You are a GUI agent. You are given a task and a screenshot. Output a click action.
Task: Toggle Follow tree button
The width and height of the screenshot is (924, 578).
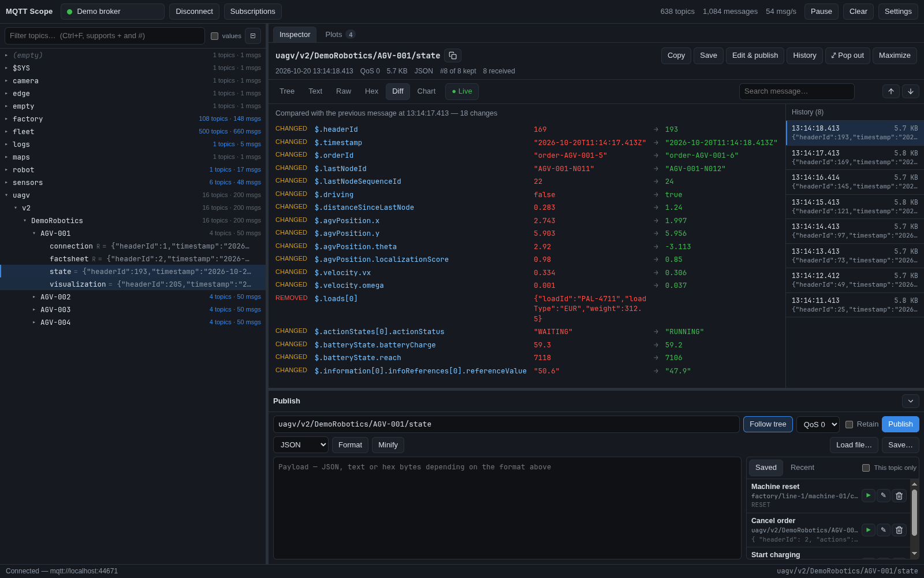click(x=767, y=424)
